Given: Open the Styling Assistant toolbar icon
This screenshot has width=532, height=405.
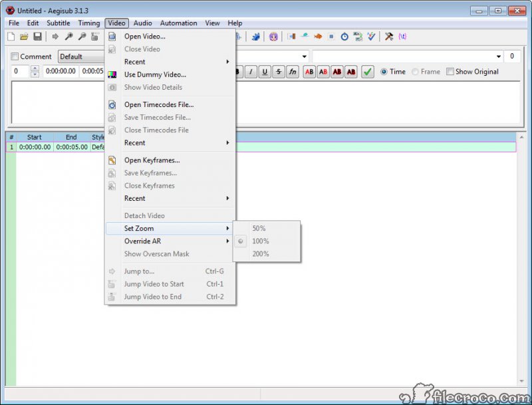Looking at the screenshot, I should point(305,36).
